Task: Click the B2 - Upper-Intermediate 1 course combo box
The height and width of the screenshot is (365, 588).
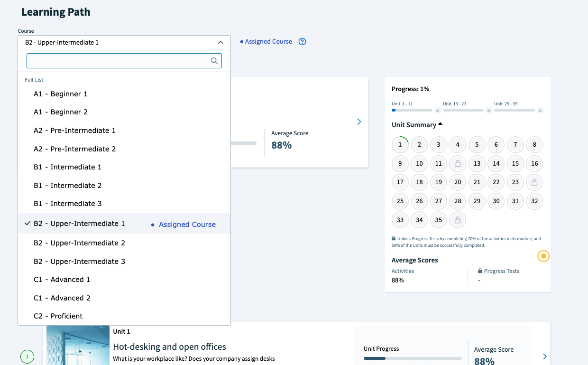Action: pyautogui.click(x=124, y=42)
